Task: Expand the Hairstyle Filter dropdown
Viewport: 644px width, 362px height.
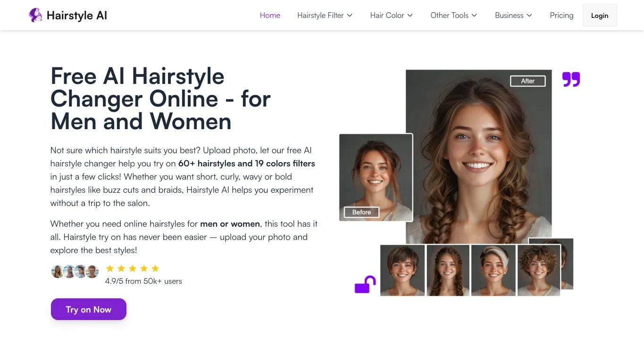Action: pyautogui.click(x=325, y=15)
